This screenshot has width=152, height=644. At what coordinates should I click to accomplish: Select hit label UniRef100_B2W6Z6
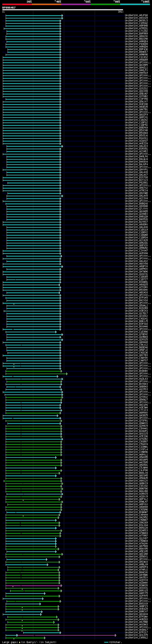(x=136, y=585)
